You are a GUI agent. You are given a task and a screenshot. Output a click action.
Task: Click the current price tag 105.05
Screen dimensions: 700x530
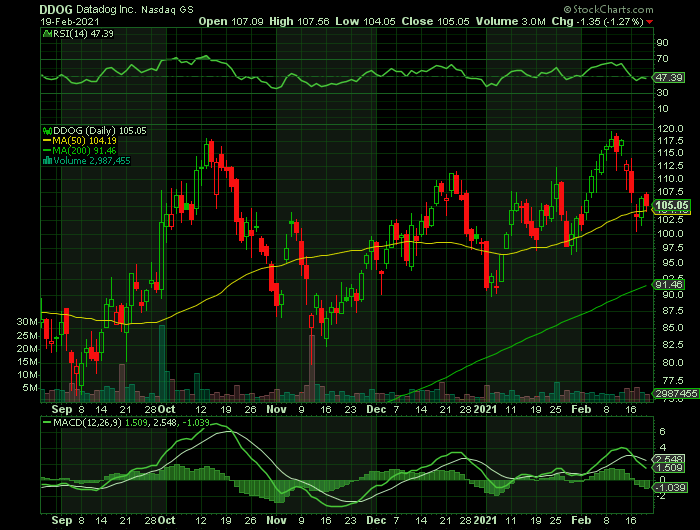click(671, 206)
